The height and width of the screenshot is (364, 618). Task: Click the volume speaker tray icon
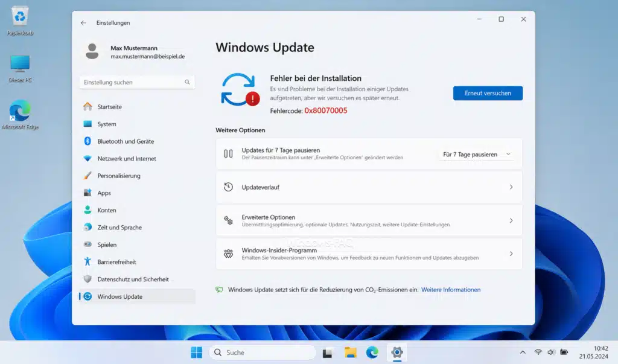pos(551,352)
